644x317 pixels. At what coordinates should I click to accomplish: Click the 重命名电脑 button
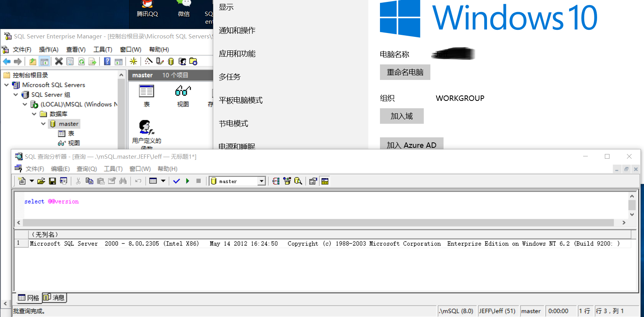pyautogui.click(x=405, y=72)
